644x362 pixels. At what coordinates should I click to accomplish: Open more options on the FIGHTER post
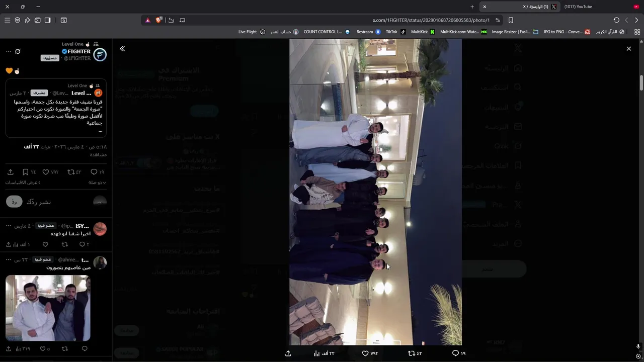click(8, 51)
